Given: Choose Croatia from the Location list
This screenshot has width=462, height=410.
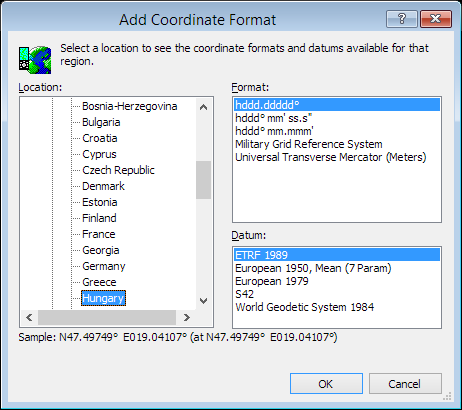Looking at the screenshot, I should (x=100, y=138).
